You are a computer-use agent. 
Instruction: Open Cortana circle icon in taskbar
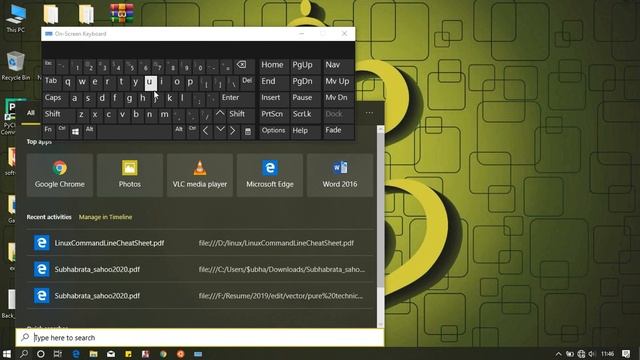[40, 354]
